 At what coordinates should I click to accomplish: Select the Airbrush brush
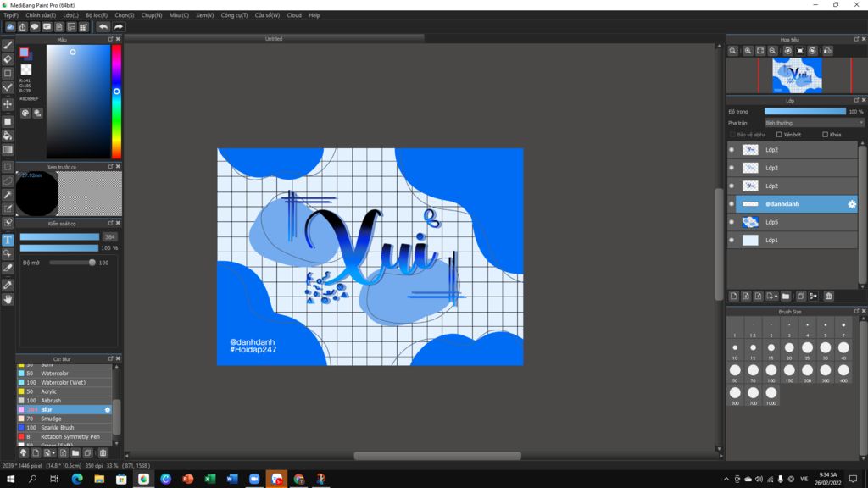(64, 401)
